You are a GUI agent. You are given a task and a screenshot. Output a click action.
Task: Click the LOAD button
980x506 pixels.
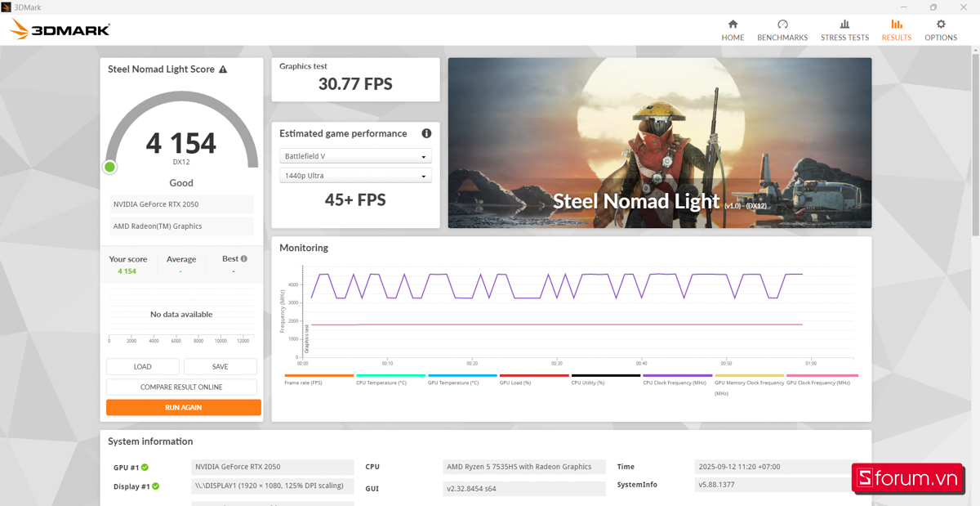click(143, 366)
